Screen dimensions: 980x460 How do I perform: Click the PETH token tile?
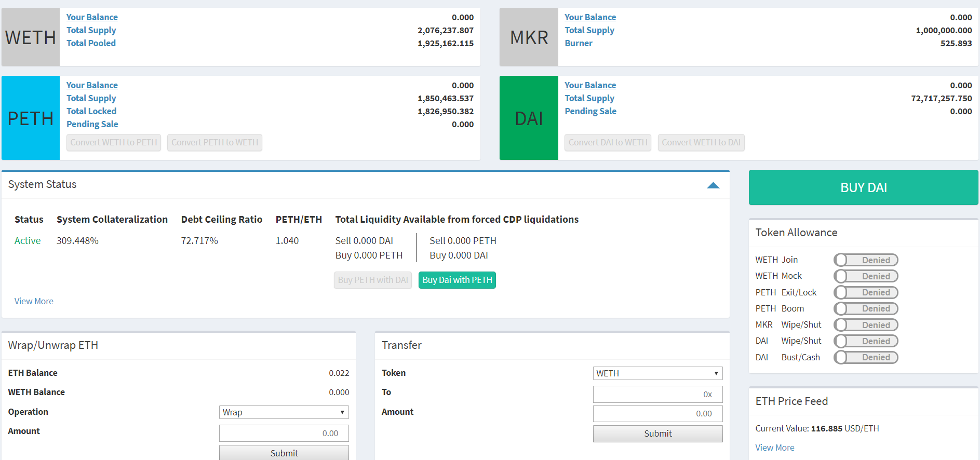[31, 118]
